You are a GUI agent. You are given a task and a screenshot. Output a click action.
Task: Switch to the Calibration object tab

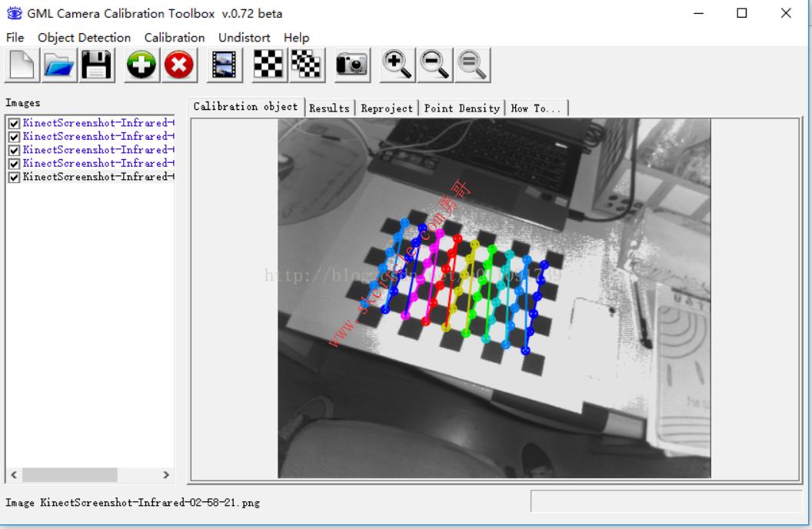pyautogui.click(x=246, y=107)
